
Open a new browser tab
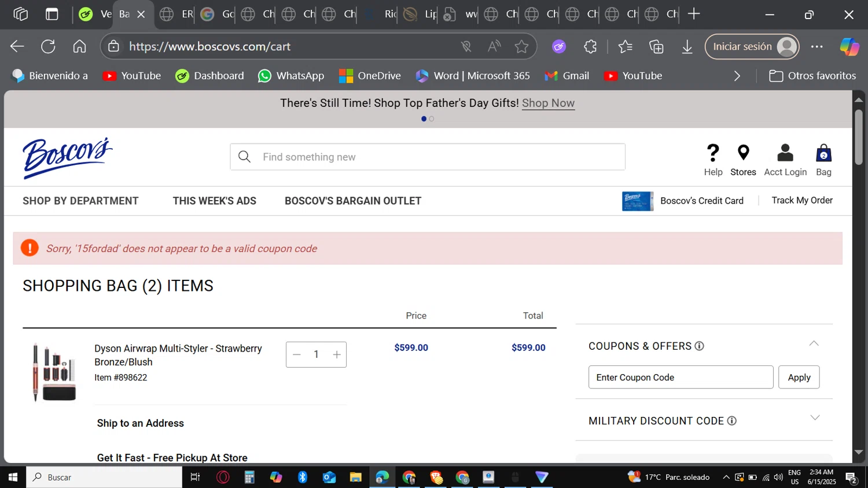coord(694,14)
